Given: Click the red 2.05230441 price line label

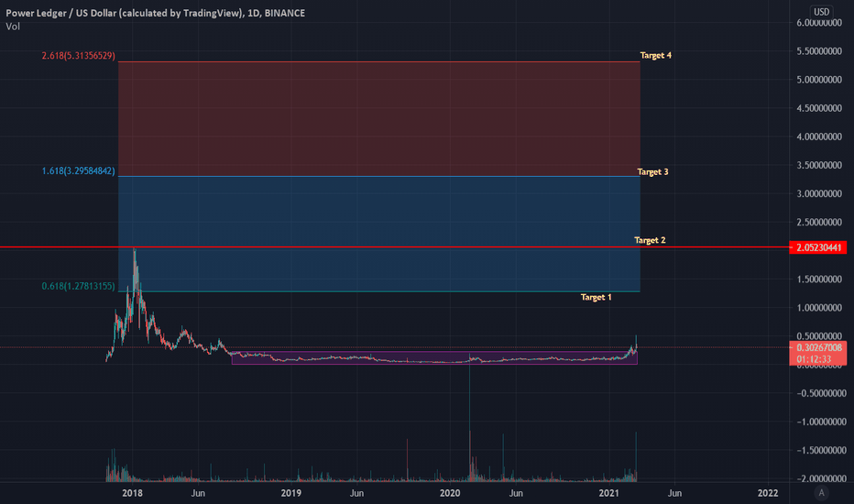Looking at the screenshot, I should tap(818, 248).
